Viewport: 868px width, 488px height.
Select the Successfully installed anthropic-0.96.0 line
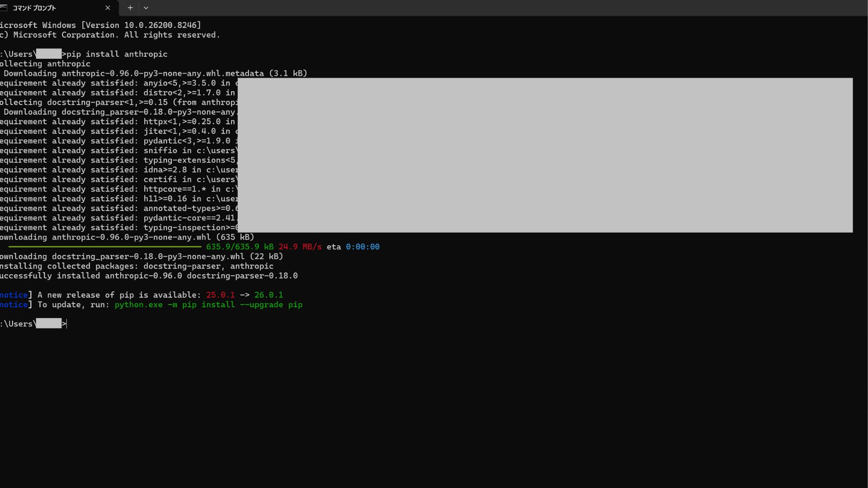click(x=149, y=276)
